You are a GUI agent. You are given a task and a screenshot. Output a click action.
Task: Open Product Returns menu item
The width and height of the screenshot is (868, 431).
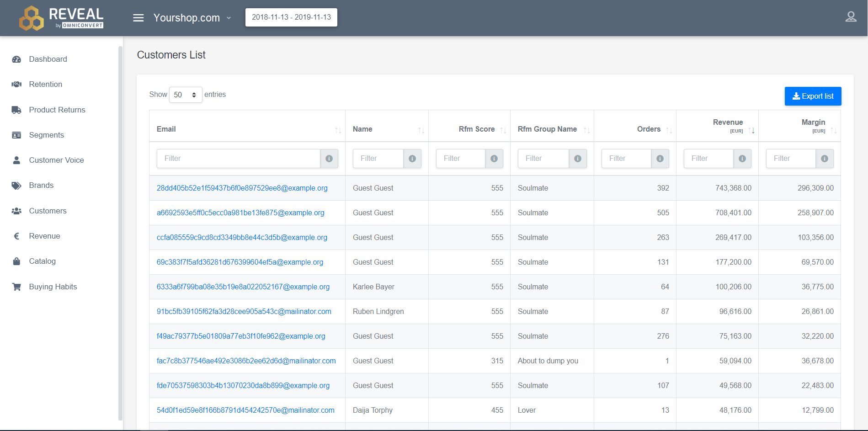coord(57,110)
